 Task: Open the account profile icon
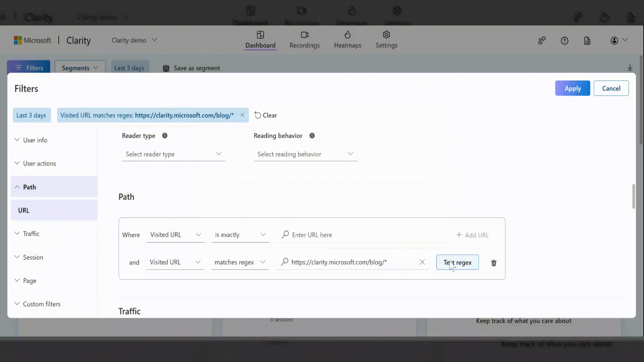tap(614, 41)
